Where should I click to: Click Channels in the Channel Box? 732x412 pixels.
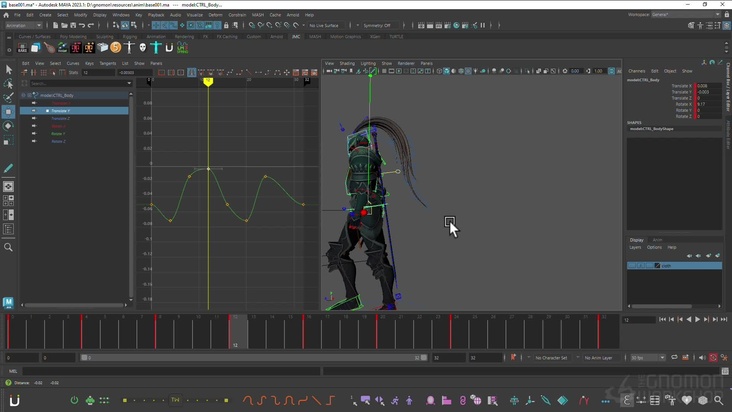pyautogui.click(x=637, y=71)
